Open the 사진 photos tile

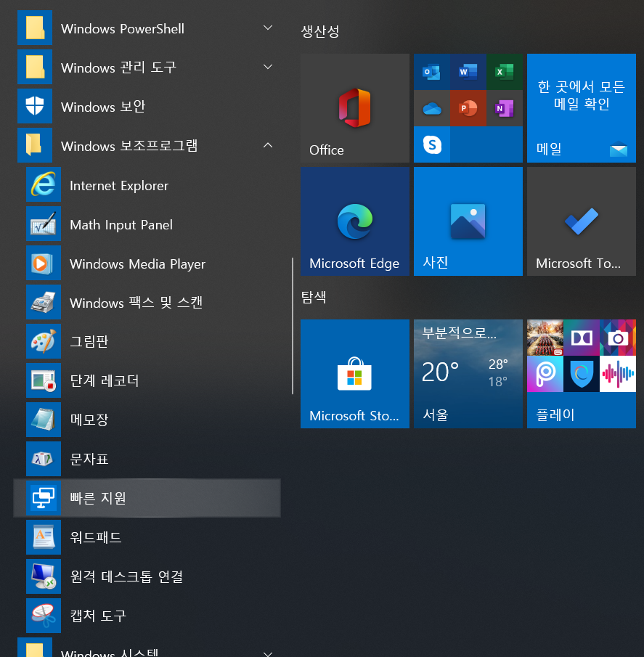click(x=468, y=221)
